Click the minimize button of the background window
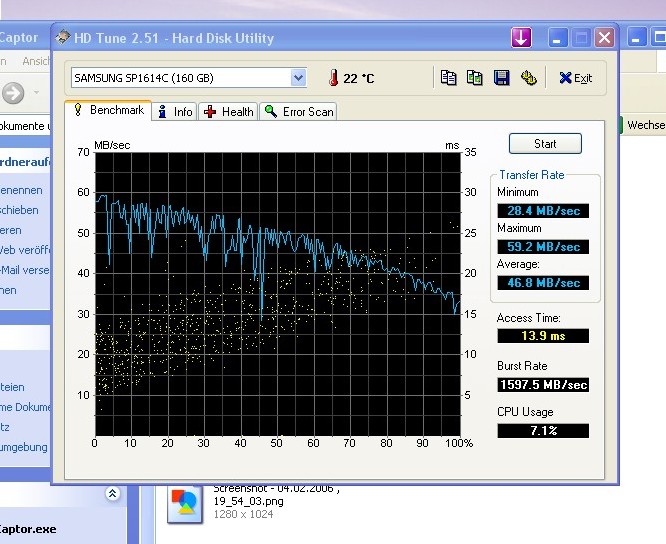The image size is (666, 544). [x=636, y=38]
